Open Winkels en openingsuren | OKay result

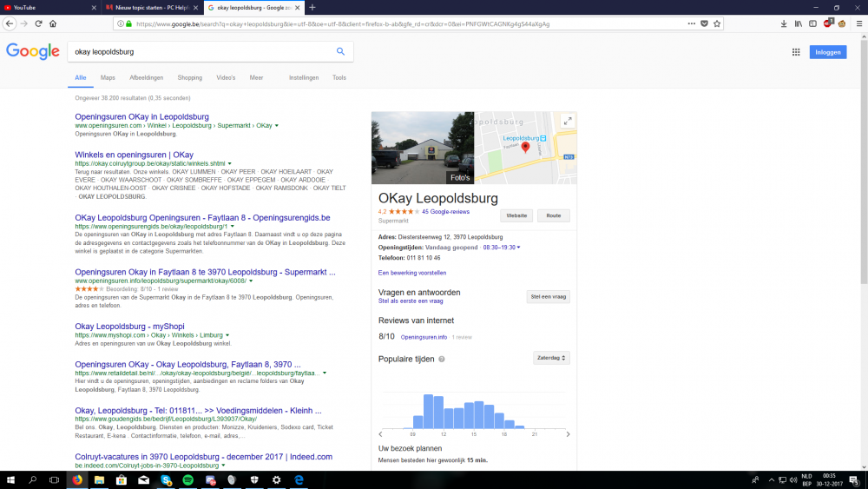pyautogui.click(x=134, y=155)
